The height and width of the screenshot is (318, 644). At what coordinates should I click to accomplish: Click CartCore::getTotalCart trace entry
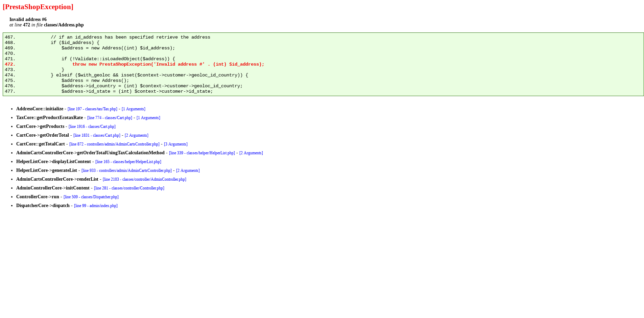click(41, 144)
